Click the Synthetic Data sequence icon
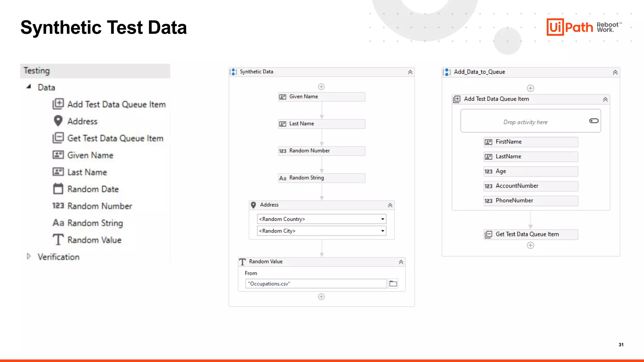Image resolution: width=644 pixels, height=362 pixels. tap(233, 72)
